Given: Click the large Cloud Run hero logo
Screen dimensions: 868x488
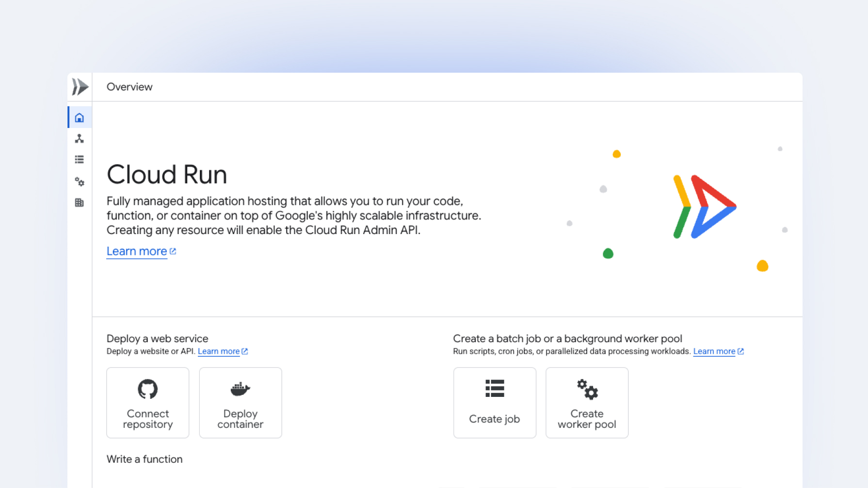Looking at the screenshot, I should (705, 206).
